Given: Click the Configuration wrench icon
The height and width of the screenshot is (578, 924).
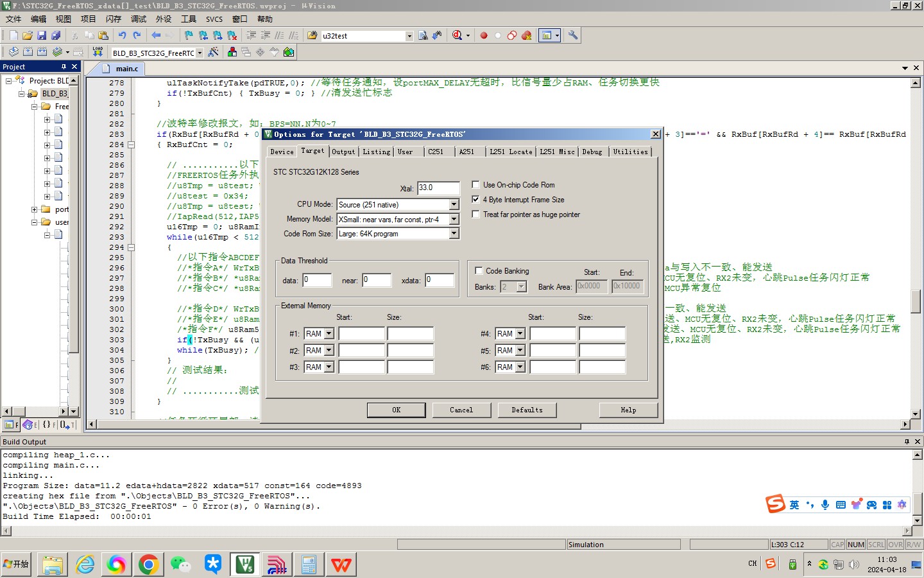Looking at the screenshot, I should point(573,36).
